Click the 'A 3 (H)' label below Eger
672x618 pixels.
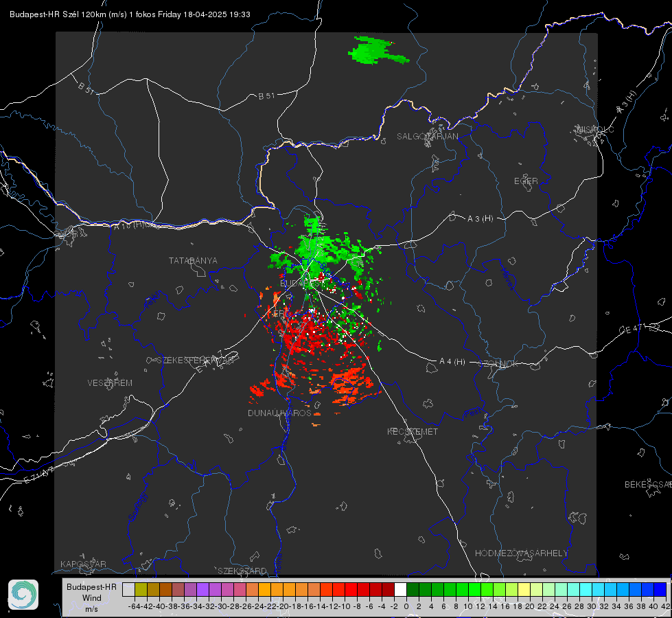pos(480,218)
